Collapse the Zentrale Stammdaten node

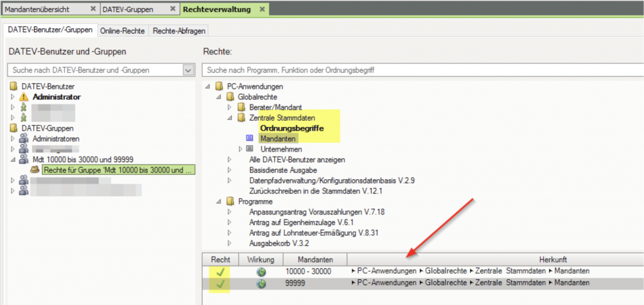(x=230, y=118)
